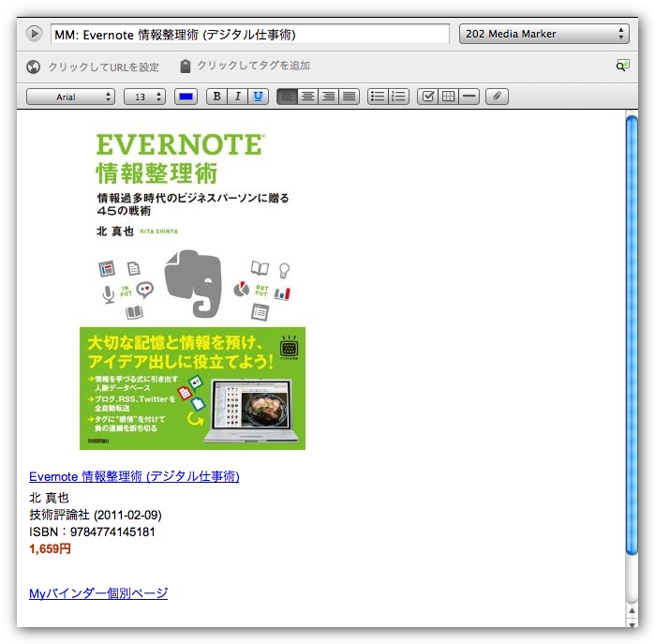Center align the text

[307, 97]
